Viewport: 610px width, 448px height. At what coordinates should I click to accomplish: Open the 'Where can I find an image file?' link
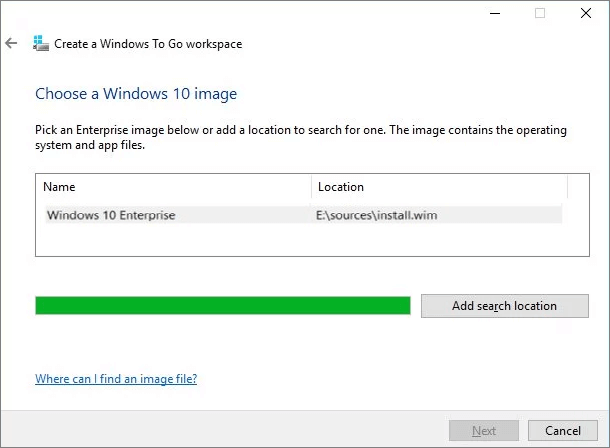(116, 379)
